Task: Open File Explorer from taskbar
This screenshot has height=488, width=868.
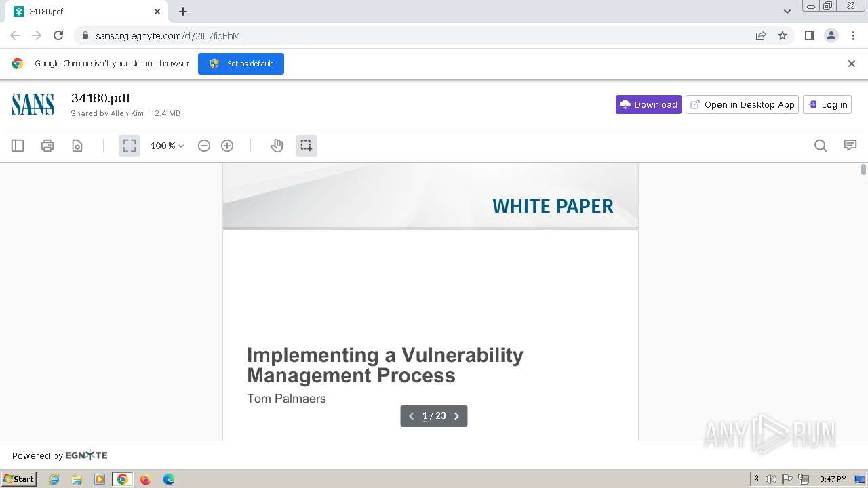Action: [x=77, y=479]
